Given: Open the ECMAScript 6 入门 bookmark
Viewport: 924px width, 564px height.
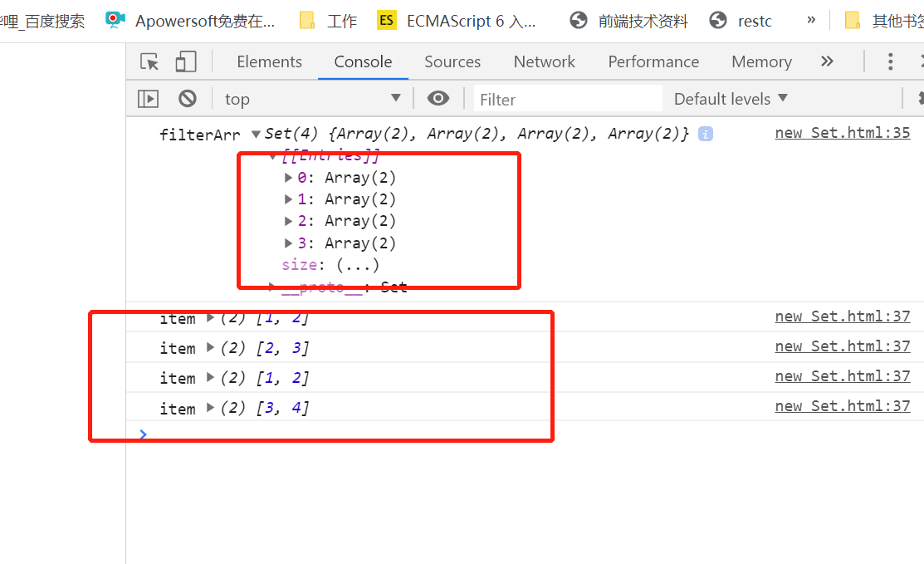Looking at the screenshot, I should click(x=457, y=22).
